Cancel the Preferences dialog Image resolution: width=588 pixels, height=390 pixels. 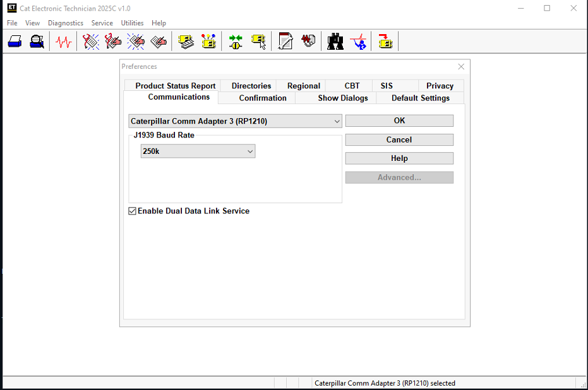399,139
